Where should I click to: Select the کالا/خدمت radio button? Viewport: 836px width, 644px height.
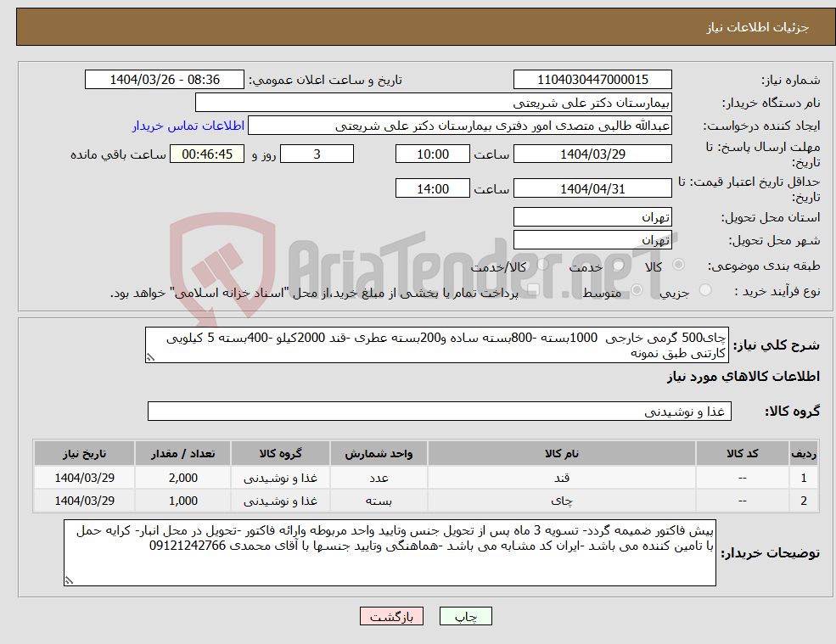pos(542,265)
